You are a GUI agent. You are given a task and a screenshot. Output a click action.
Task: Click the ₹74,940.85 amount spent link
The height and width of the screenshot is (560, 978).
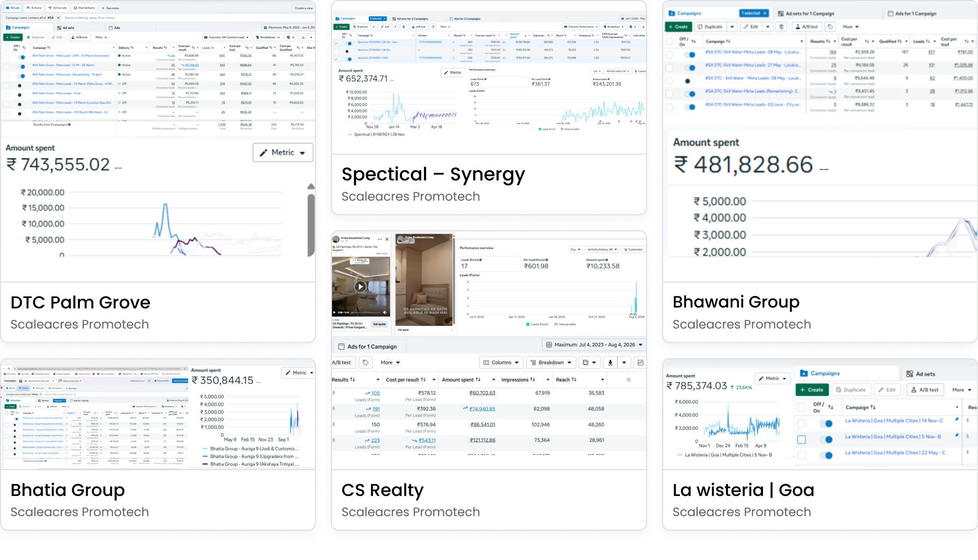pyautogui.click(x=482, y=409)
